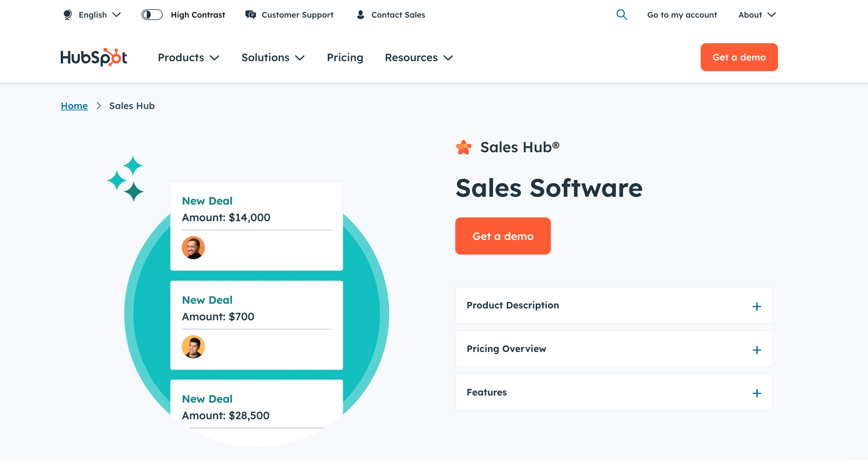Viewport: 868px width, 460px height.
Task: Click the HubSpot logo
Action: point(94,57)
